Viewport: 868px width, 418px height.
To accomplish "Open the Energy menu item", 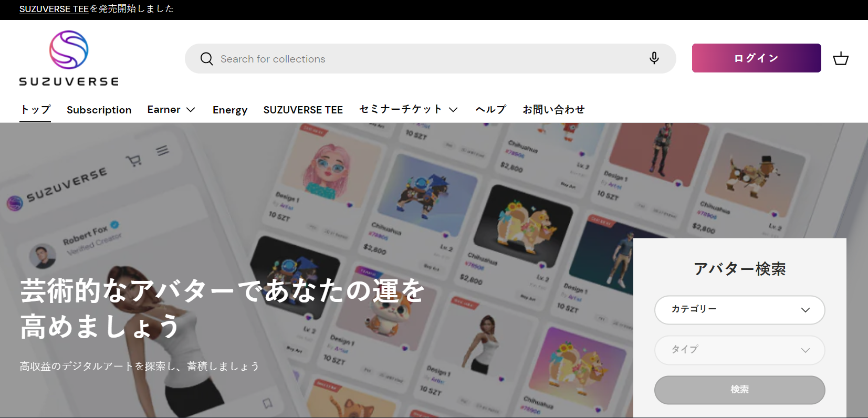I will tap(230, 110).
